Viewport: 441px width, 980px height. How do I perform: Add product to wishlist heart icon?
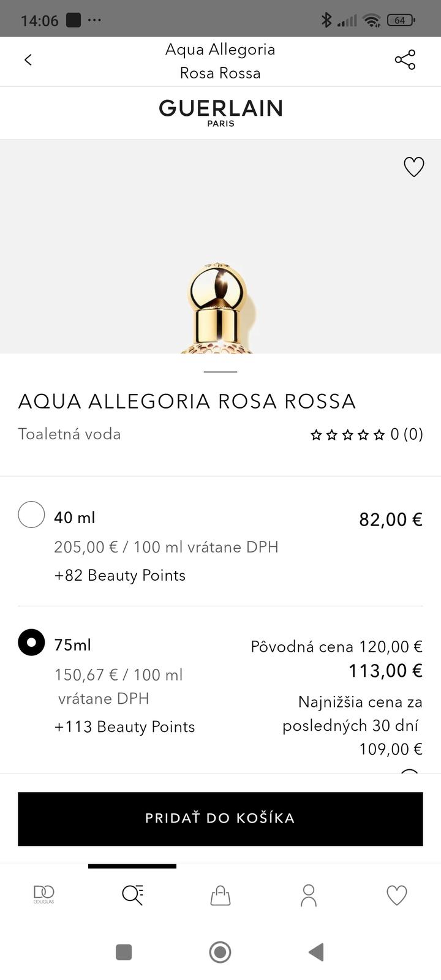pyautogui.click(x=413, y=167)
